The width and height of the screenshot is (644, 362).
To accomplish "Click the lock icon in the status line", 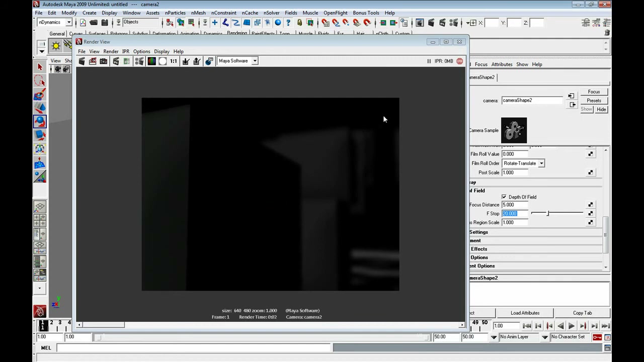I will [299, 23].
